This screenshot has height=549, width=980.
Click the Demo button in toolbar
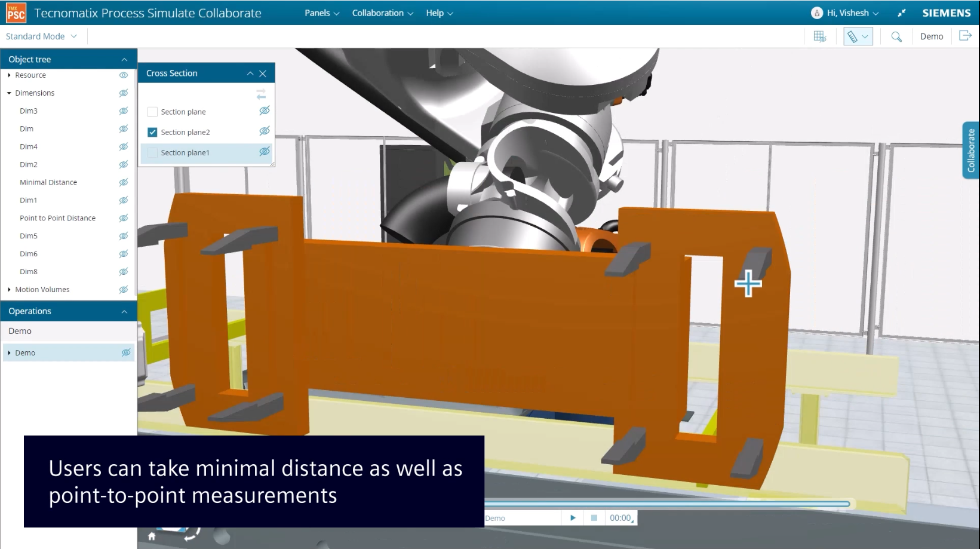[932, 36]
